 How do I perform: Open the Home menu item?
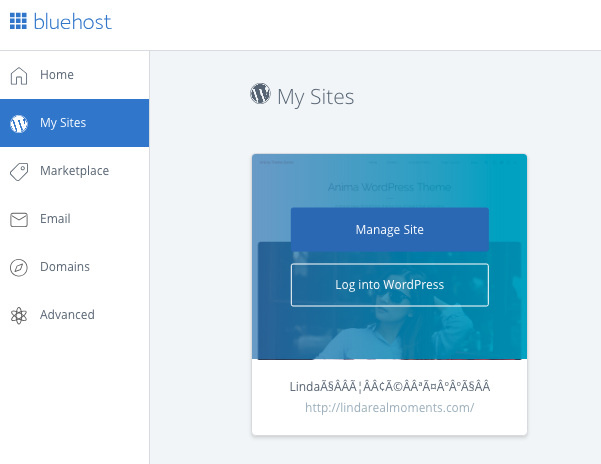pos(74,75)
